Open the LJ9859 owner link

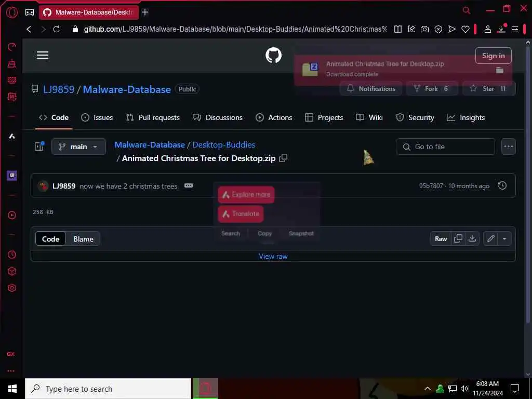click(59, 89)
